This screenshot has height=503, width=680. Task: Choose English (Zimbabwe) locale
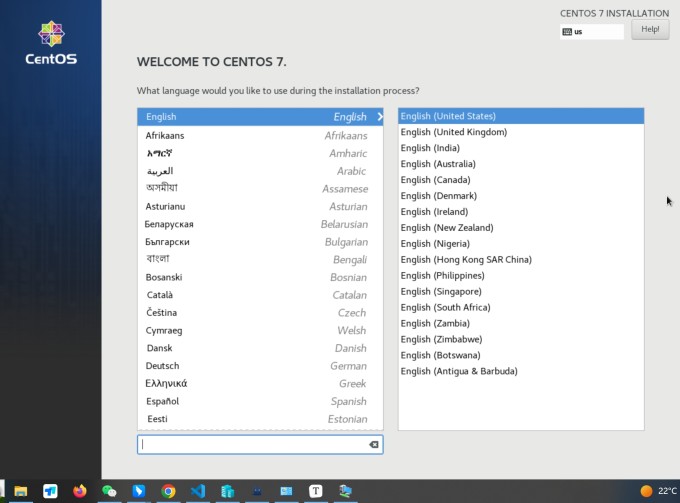click(x=521, y=340)
